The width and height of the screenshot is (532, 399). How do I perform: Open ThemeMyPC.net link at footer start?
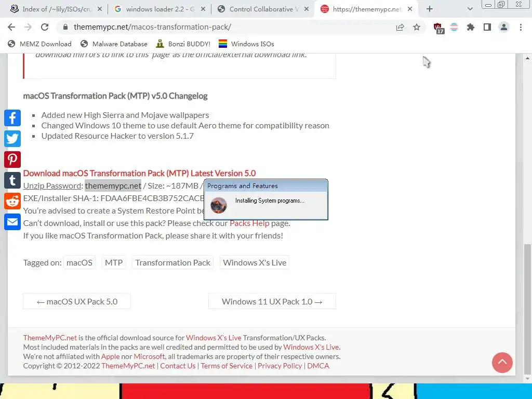click(50, 338)
